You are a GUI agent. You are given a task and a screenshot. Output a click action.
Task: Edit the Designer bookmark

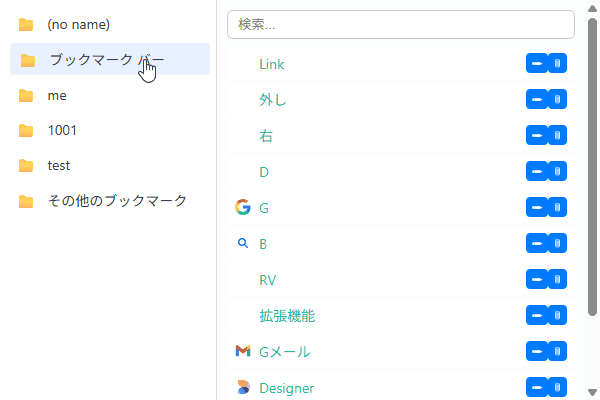(536, 387)
